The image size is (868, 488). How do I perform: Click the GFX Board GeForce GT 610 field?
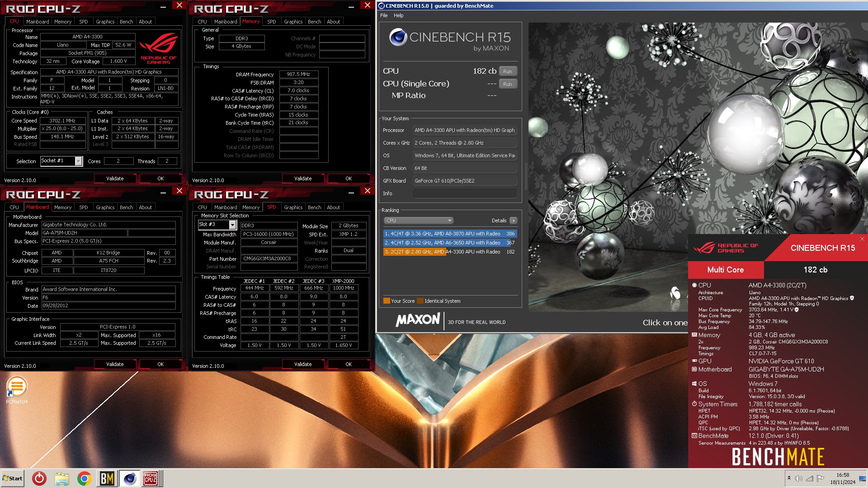point(465,181)
